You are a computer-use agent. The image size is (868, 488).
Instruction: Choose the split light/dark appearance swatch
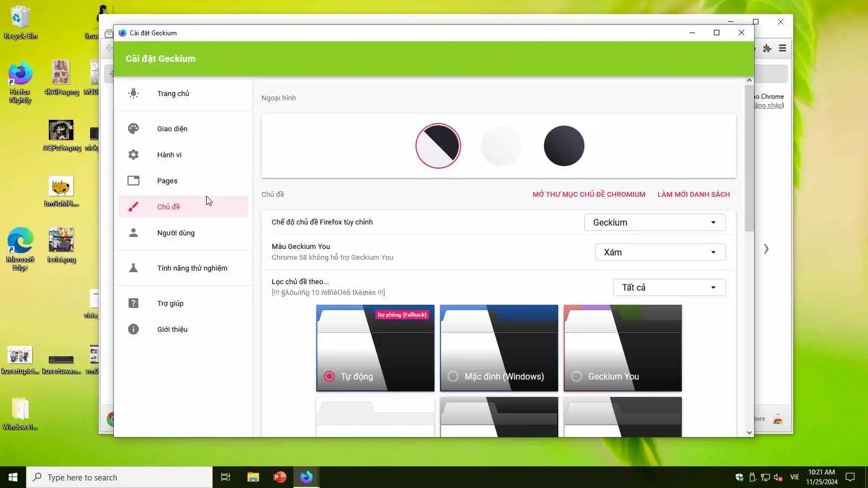tap(438, 146)
